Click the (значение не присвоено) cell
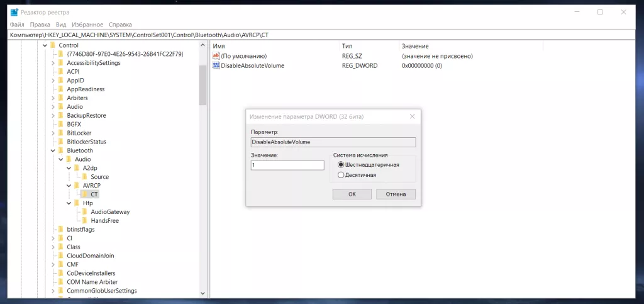 click(x=437, y=56)
